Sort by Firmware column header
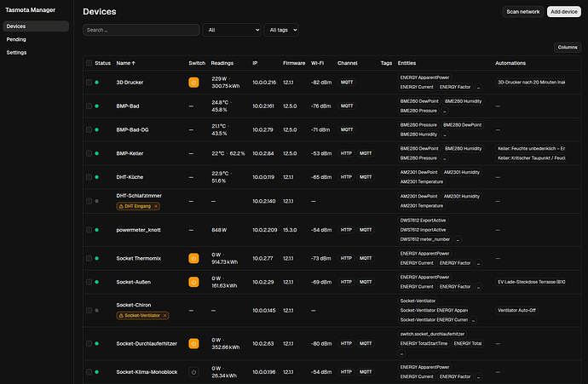Image resolution: width=588 pixels, height=384 pixels. tap(294, 63)
